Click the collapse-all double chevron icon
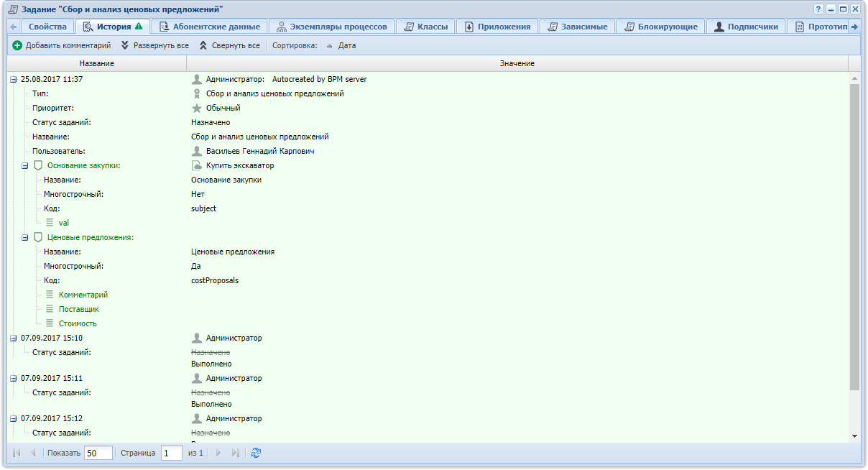The height and width of the screenshot is (470, 868). pyautogui.click(x=203, y=45)
